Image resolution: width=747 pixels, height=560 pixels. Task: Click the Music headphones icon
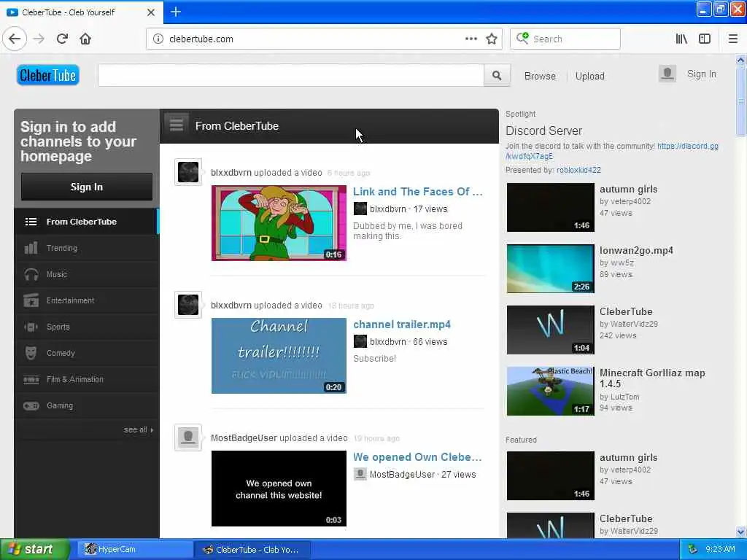[x=31, y=274]
